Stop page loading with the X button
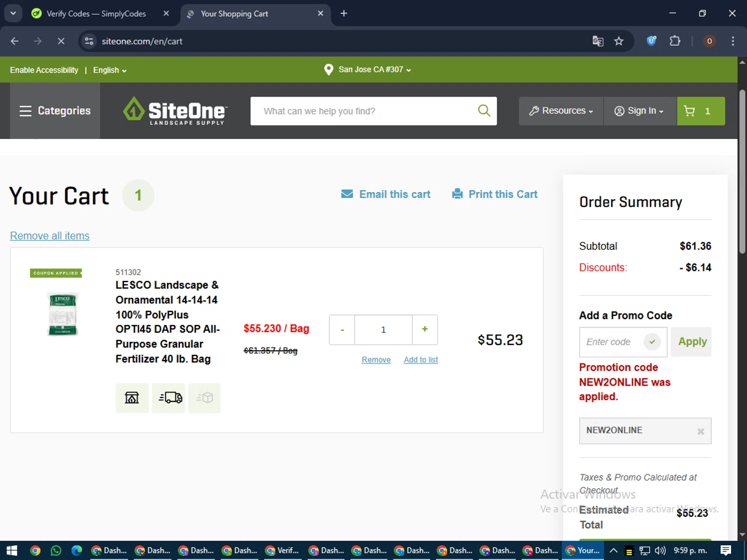The width and height of the screenshot is (747, 560). click(x=61, y=41)
